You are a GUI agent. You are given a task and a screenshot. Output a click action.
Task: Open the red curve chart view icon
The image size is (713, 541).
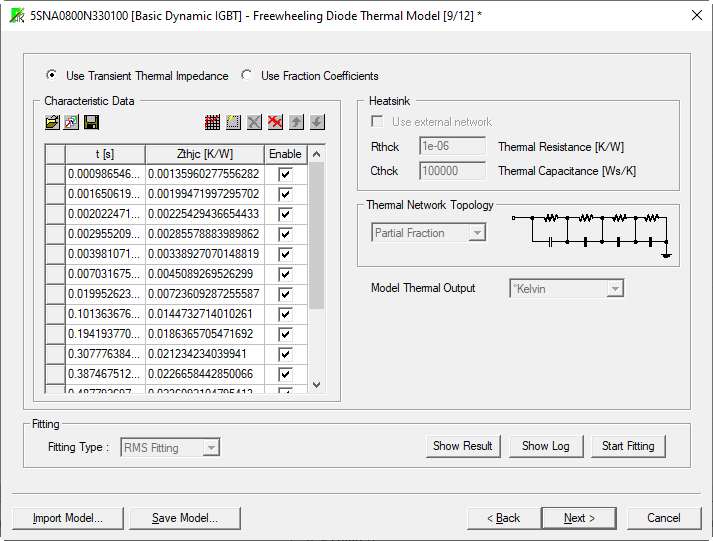coord(212,122)
